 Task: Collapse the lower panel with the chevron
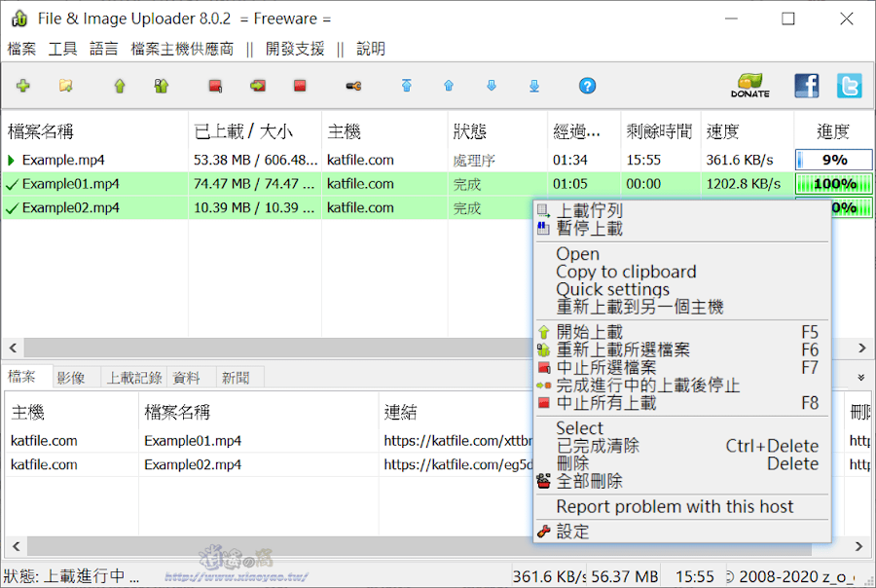860,376
